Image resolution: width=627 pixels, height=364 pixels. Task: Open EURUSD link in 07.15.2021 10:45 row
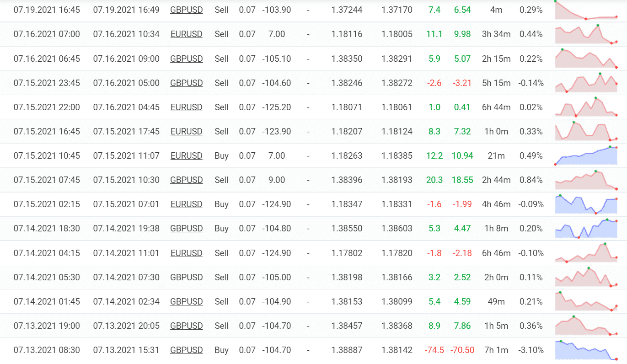pos(187,155)
